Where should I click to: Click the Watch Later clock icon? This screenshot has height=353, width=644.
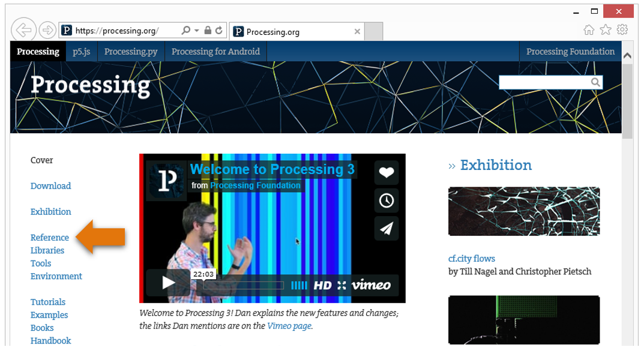coord(387,201)
